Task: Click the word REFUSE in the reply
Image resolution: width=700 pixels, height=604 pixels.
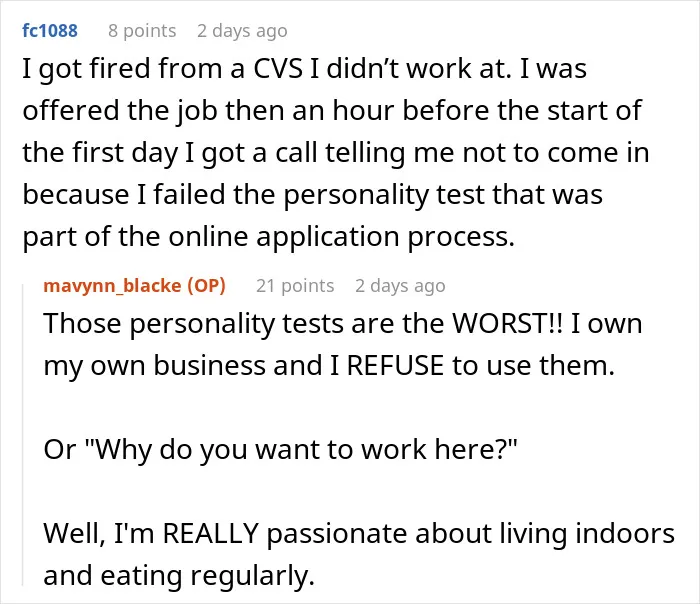Action: coord(395,365)
